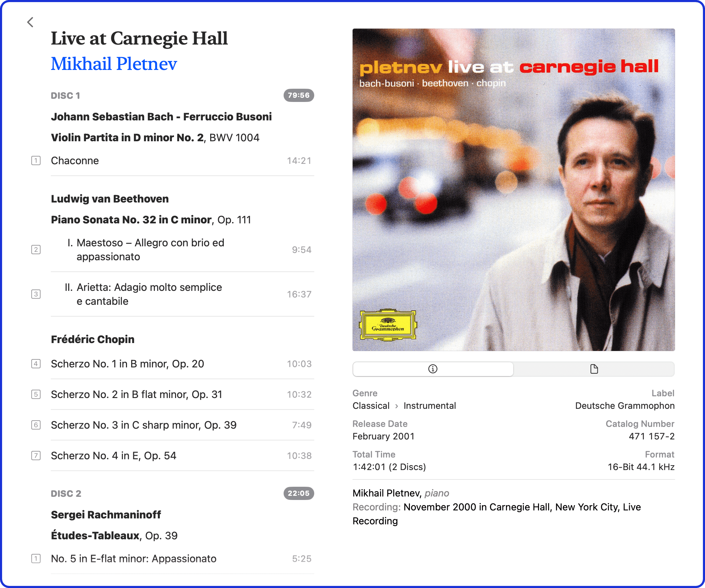
Task: Click the Deutsche Grammophon label name
Action: coord(625,406)
